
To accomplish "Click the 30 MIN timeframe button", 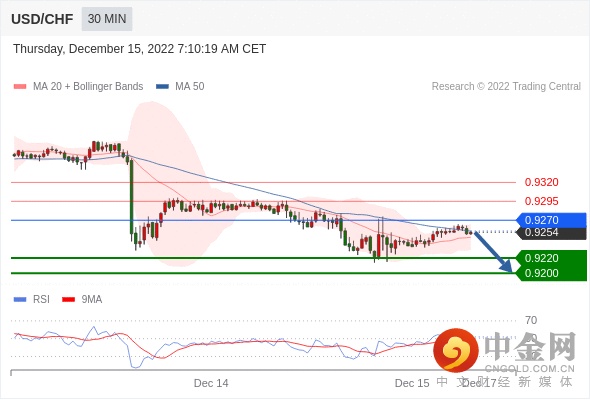I will click(x=107, y=18).
